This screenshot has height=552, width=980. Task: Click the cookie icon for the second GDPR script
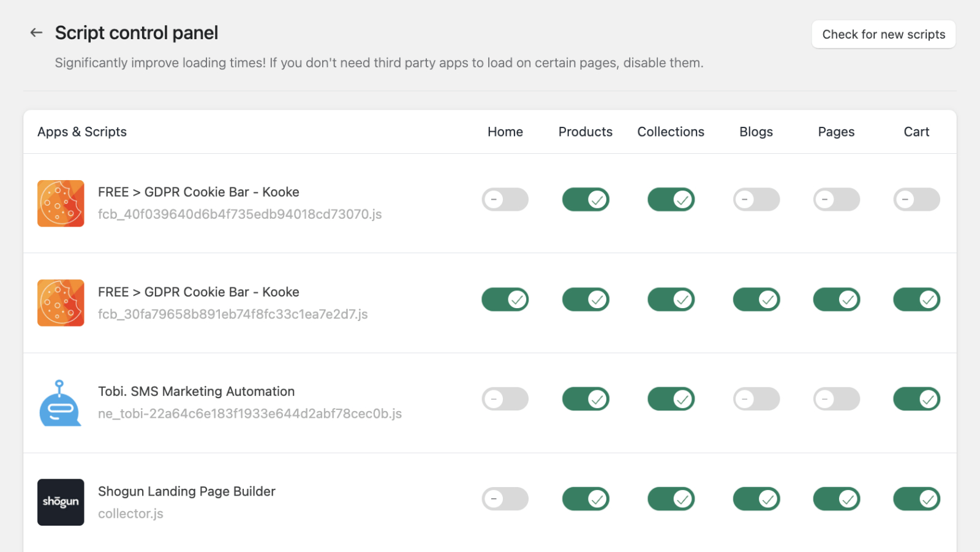click(60, 303)
